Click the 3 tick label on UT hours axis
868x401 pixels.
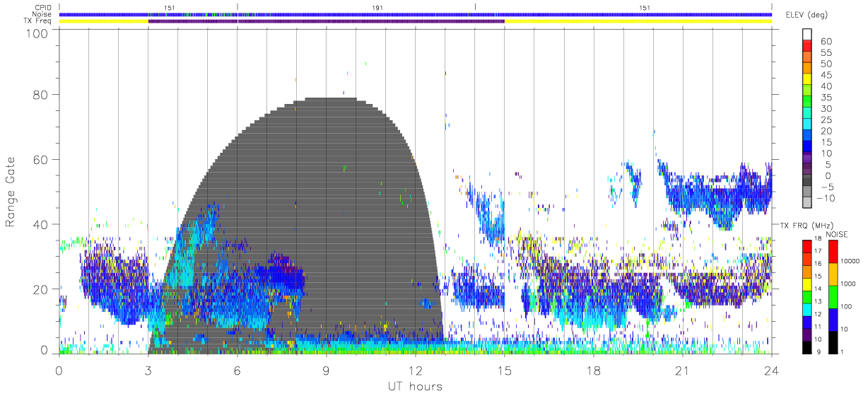tap(148, 370)
